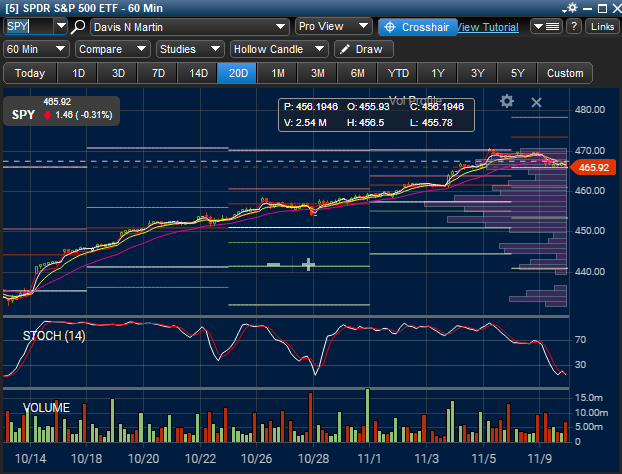Image resolution: width=622 pixels, height=474 pixels.
Task: Click the SPY quote badge on chart
Action: (61, 111)
